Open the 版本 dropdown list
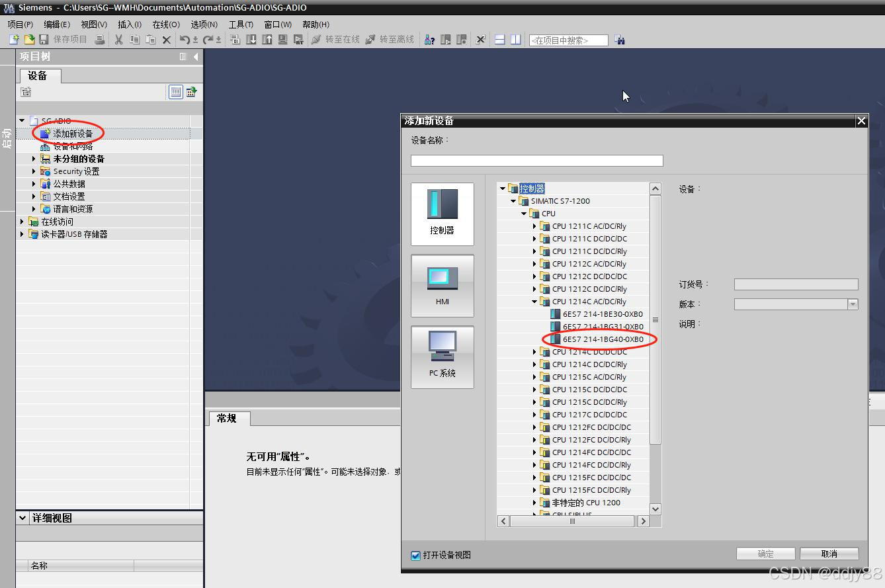Viewport: 885px width, 588px height. [853, 304]
